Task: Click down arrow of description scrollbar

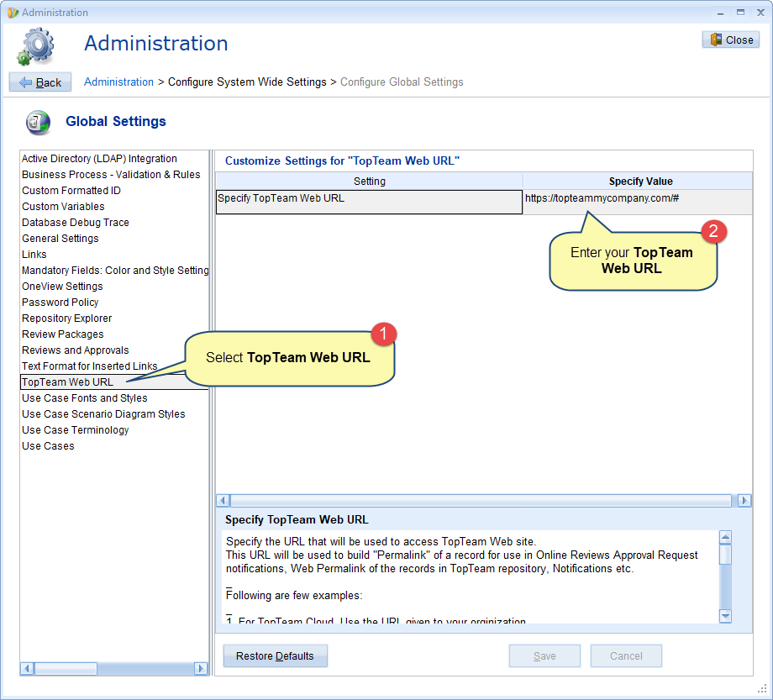Action: coord(725,616)
